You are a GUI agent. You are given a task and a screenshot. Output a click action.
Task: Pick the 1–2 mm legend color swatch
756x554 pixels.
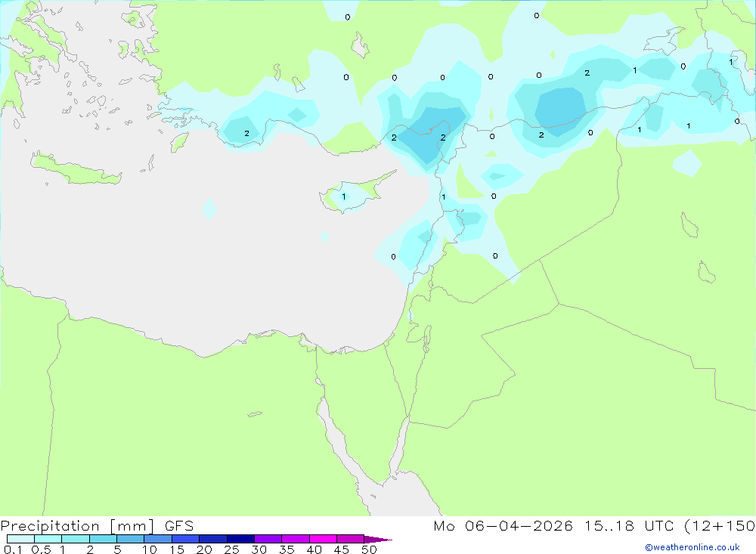[76, 539]
